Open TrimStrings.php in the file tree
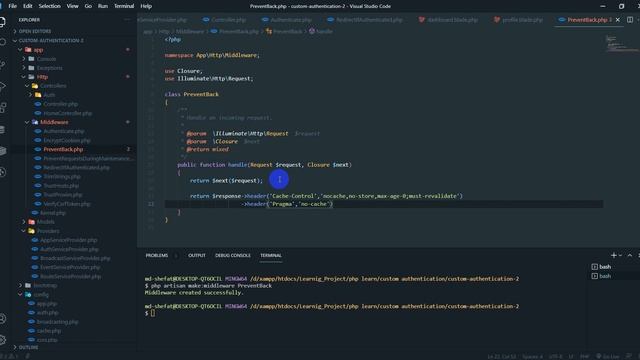 pyautogui.click(x=62, y=176)
